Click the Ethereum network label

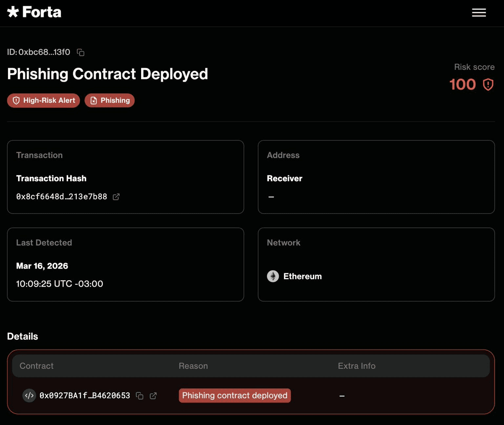[302, 276]
